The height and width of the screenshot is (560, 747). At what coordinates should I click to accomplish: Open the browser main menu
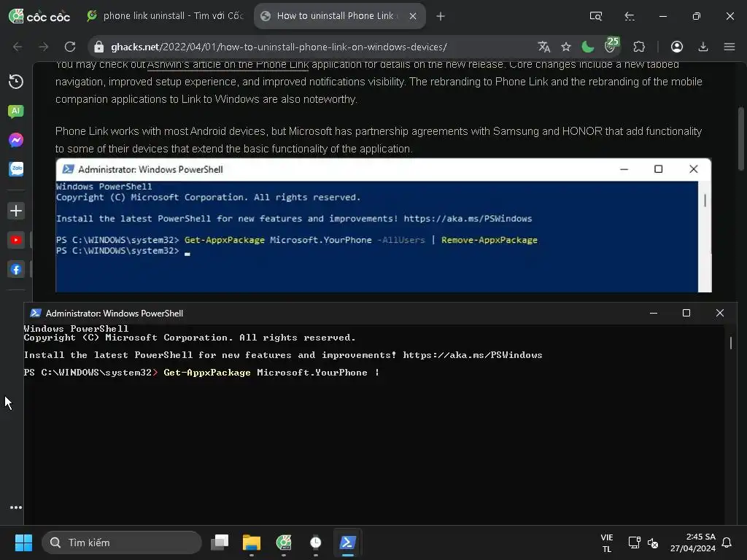tap(729, 47)
